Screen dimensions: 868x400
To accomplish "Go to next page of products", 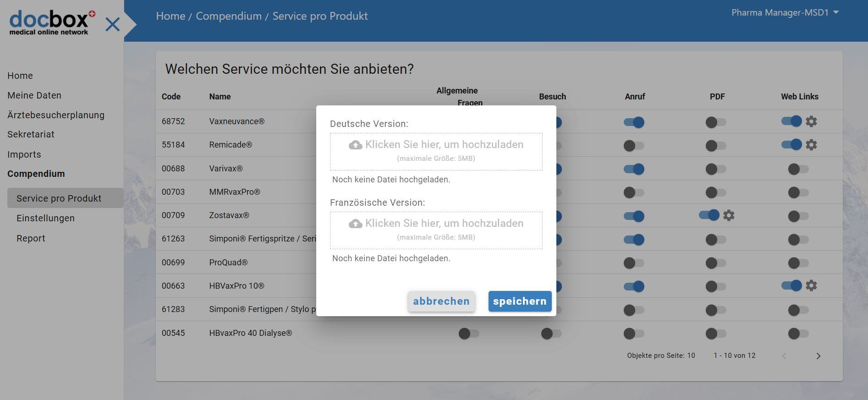I will [818, 356].
